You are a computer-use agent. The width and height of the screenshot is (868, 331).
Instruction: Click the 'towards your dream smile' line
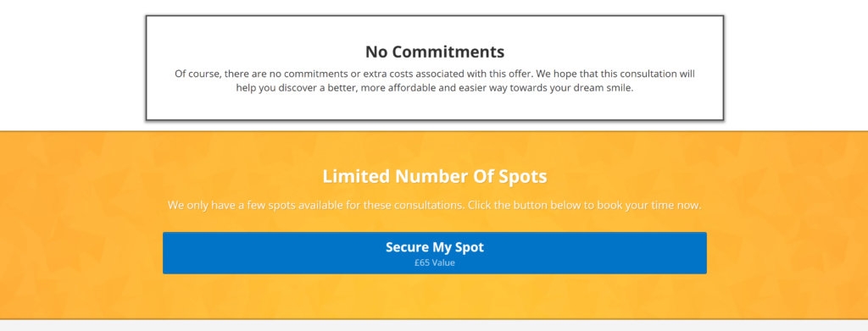(435, 88)
